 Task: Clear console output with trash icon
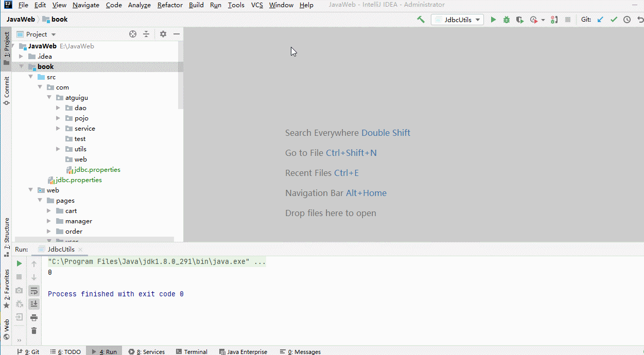point(34,331)
